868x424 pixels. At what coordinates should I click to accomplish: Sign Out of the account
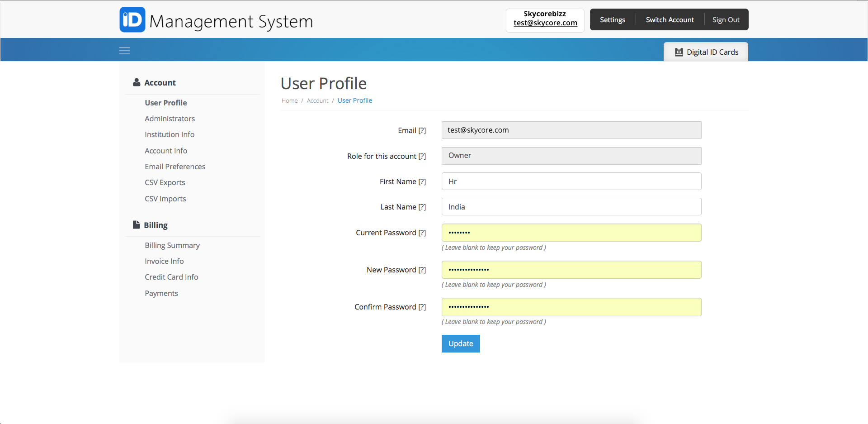726,20
